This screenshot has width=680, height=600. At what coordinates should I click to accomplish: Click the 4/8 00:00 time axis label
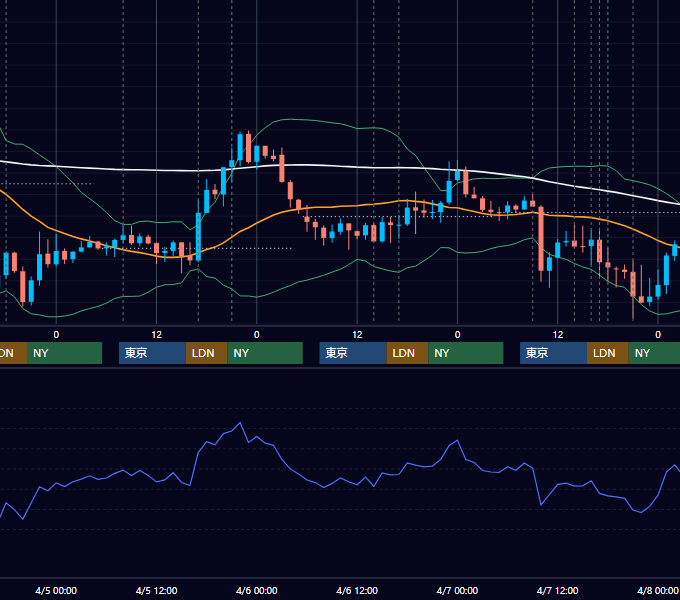657,590
